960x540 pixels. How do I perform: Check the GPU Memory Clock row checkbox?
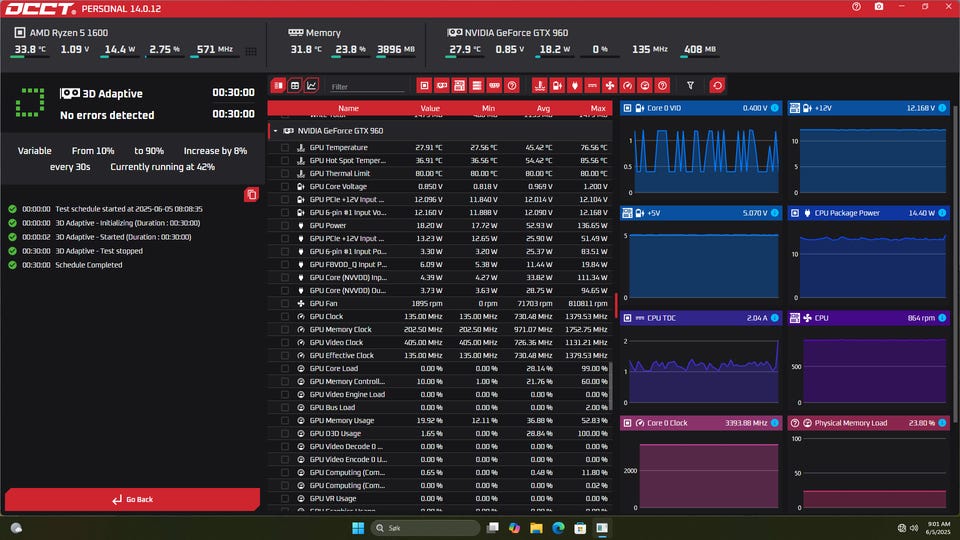click(285, 329)
